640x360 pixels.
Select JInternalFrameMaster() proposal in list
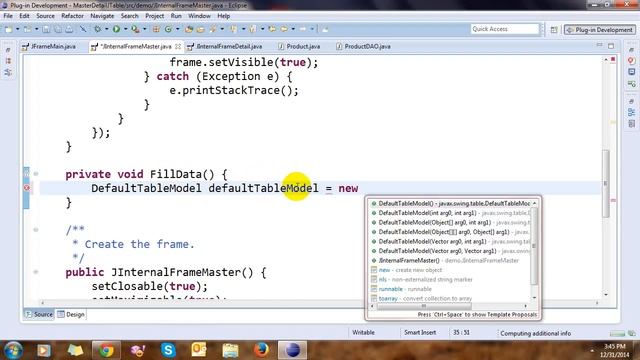click(x=451, y=260)
